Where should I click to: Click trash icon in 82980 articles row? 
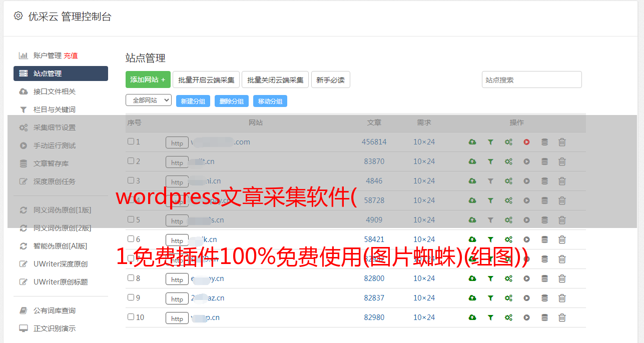pos(562,317)
